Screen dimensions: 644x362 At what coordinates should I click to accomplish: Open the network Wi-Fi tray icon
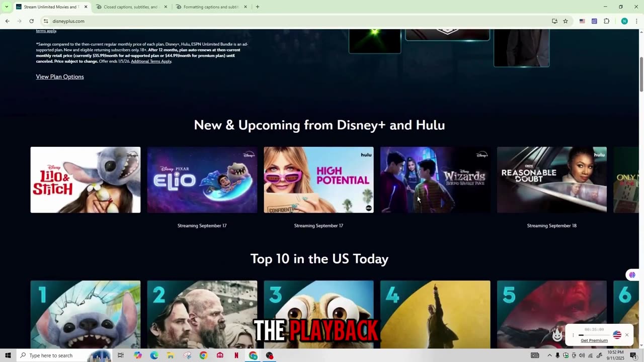click(x=591, y=355)
